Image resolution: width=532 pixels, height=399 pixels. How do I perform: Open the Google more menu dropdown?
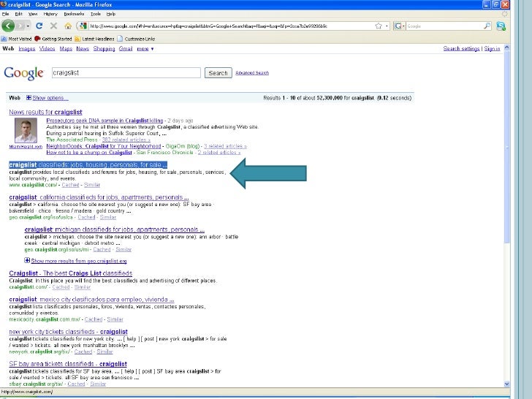point(145,49)
